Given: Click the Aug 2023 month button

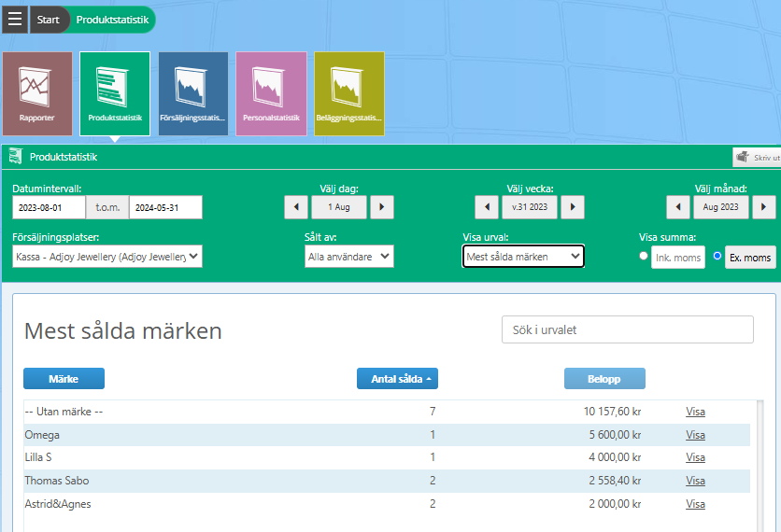Looking at the screenshot, I should (x=720, y=207).
